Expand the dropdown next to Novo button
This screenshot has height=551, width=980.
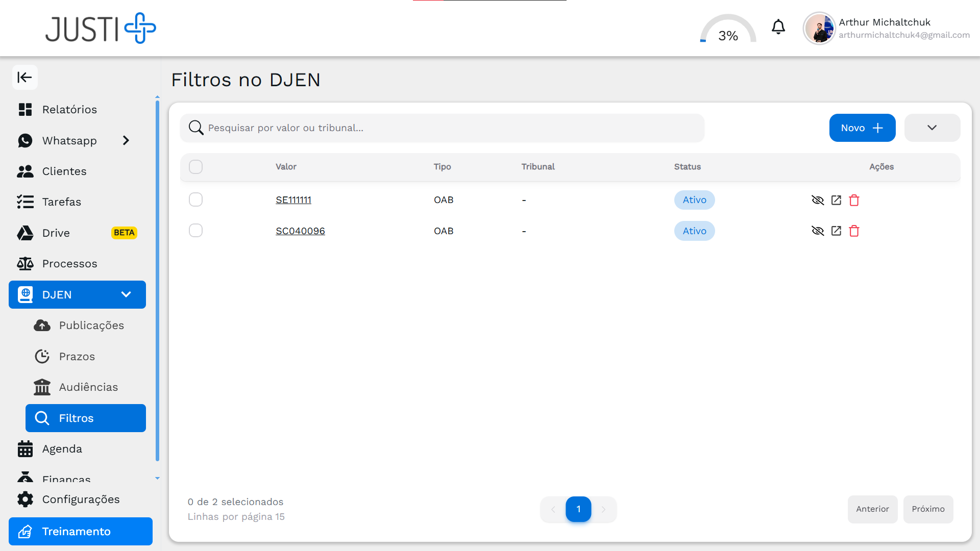coord(932,128)
